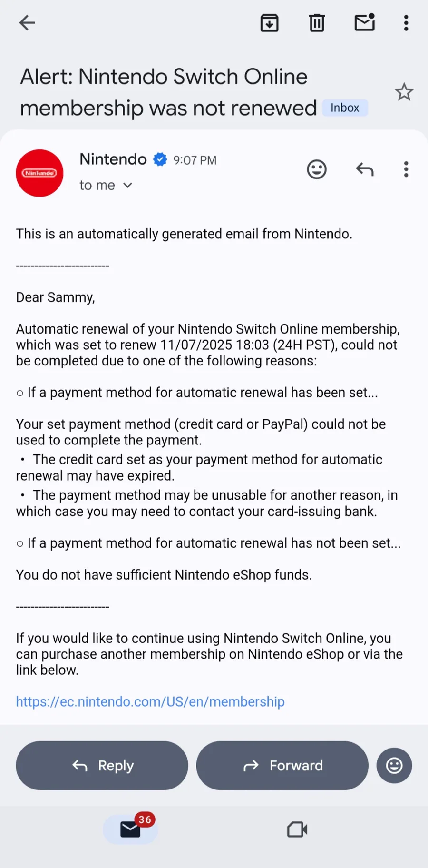Go back using the arrow icon

(x=27, y=23)
